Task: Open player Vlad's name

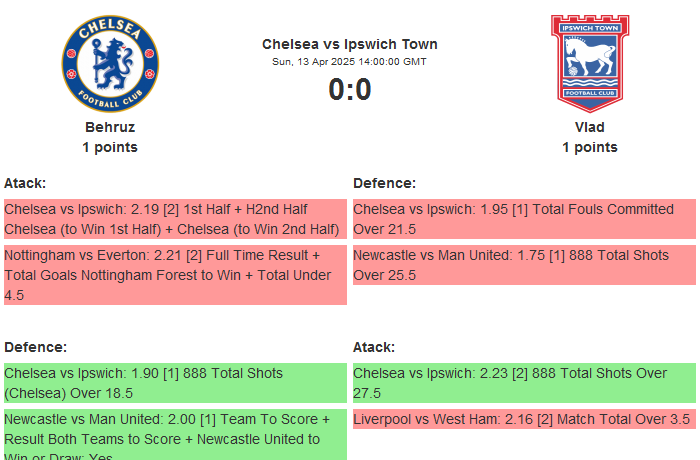Action: coord(590,127)
